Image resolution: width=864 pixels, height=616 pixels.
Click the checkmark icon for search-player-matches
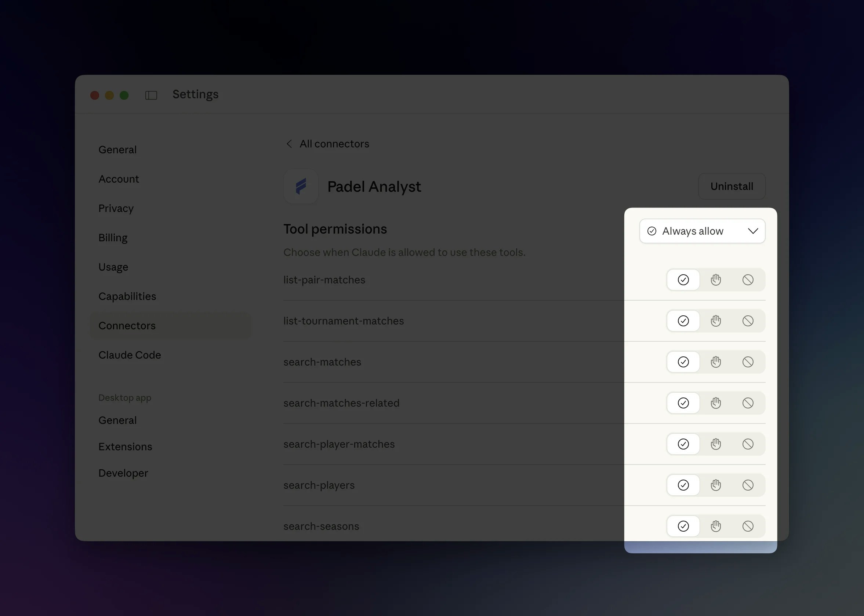tap(683, 444)
